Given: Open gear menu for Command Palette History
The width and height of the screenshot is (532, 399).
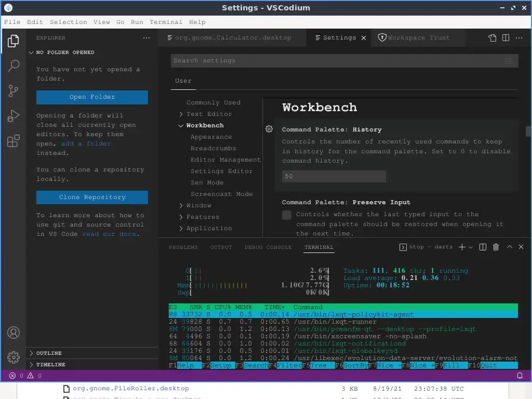Looking at the screenshot, I should click(269, 129).
